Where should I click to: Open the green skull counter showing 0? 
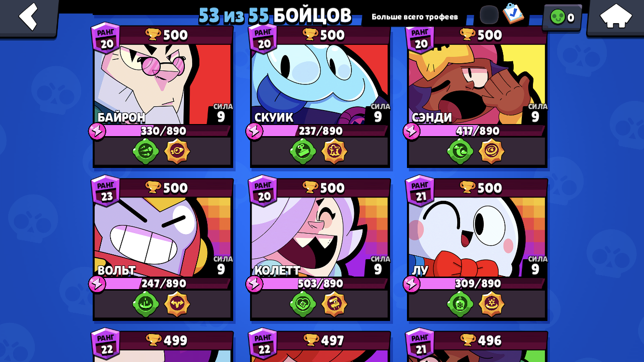click(562, 17)
